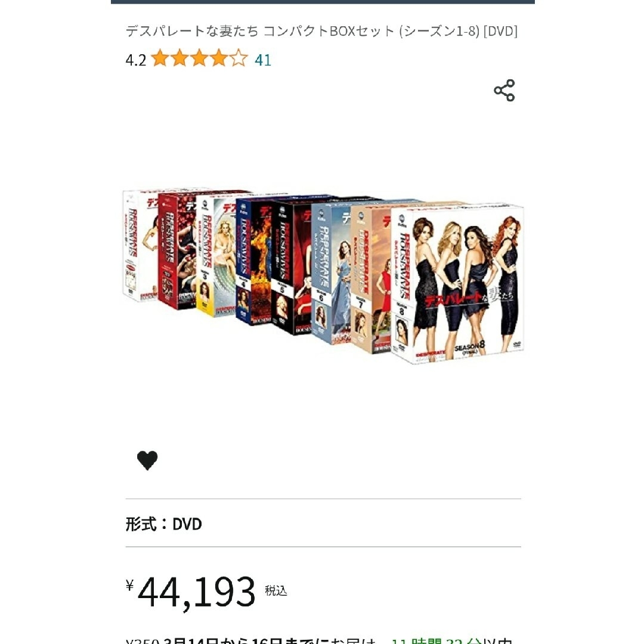Open the 41 customer reviews link
Image resolution: width=644 pixels, height=644 pixels.
click(263, 60)
